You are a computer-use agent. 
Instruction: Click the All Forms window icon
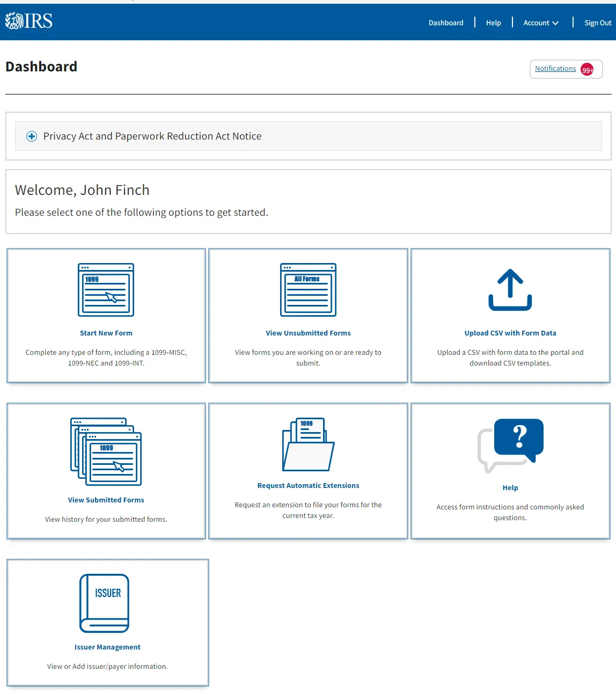coord(308,290)
